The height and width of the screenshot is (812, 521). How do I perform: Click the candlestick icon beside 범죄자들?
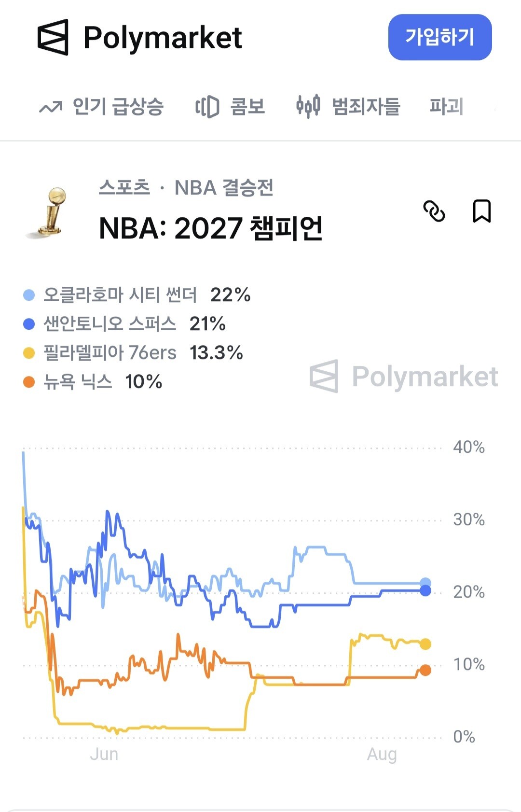308,106
